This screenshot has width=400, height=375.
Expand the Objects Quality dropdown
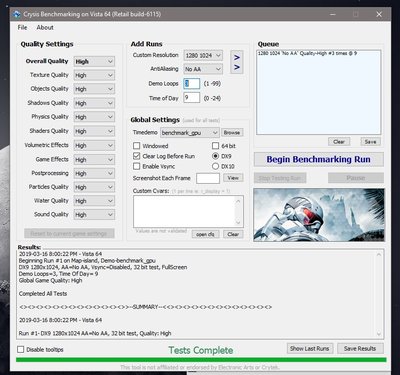tap(94, 89)
